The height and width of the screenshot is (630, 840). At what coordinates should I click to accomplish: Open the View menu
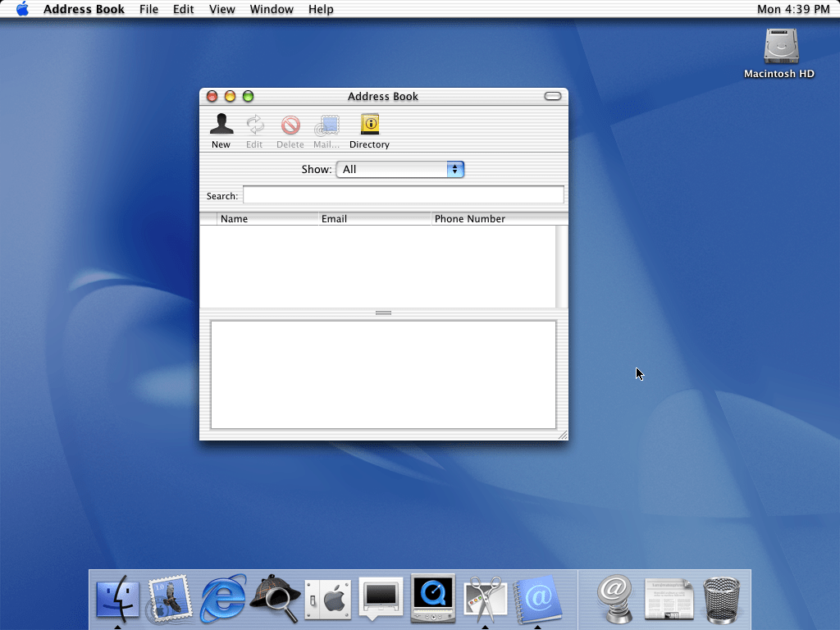pyautogui.click(x=221, y=9)
